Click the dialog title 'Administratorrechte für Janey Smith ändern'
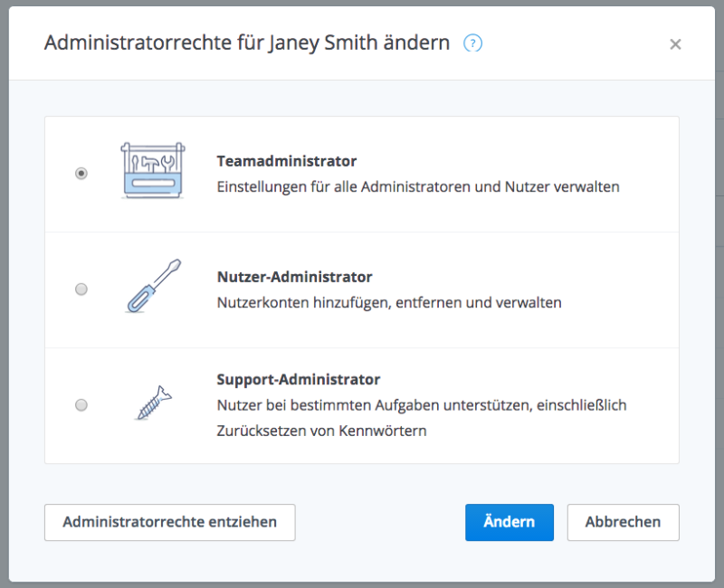Screen dimensions: 724x588 coord(247,43)
